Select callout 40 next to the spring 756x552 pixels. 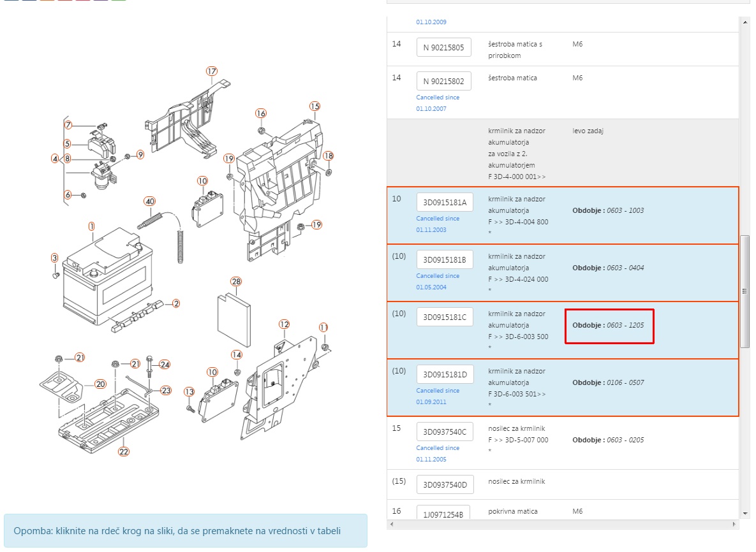point(149,201)
